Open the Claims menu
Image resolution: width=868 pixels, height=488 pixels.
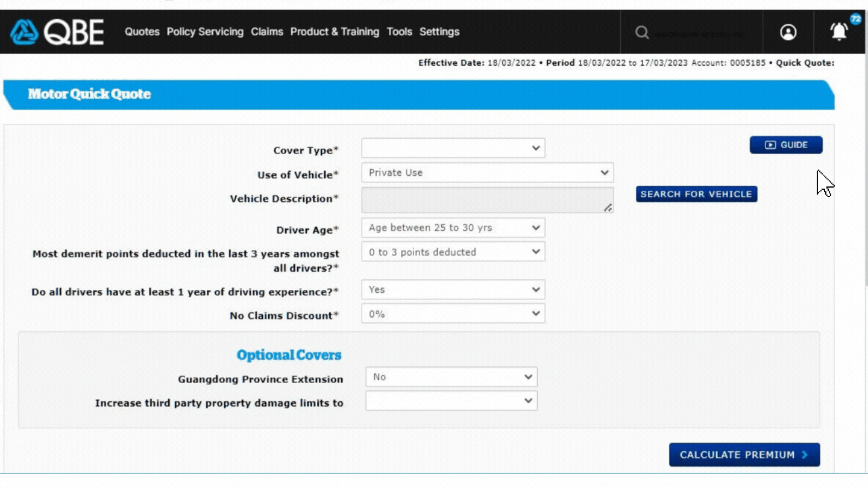coord(267,32)
